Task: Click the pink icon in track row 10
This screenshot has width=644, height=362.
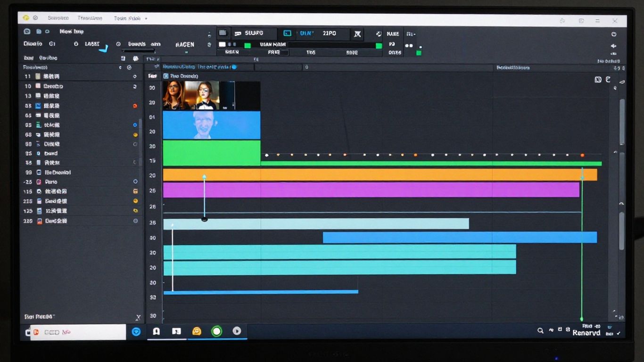Action: 38,86
